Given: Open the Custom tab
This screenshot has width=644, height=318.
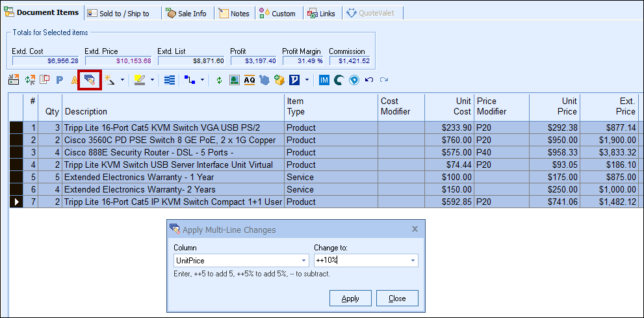Looking at the screenshot, I should tap(277, 14).
